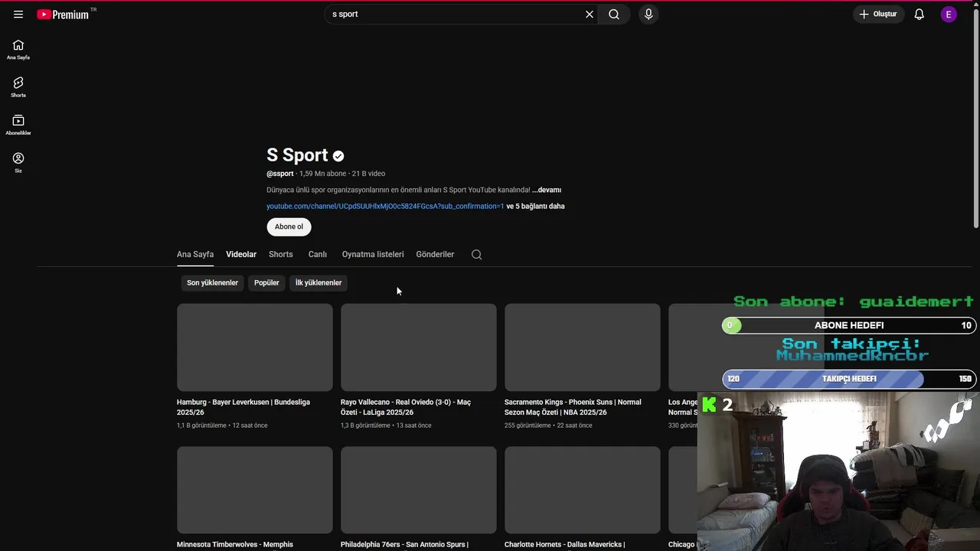Click the verified badge beside S Sport
The height and width of the screenshot is (551, 980).
[x=338, y=156]
